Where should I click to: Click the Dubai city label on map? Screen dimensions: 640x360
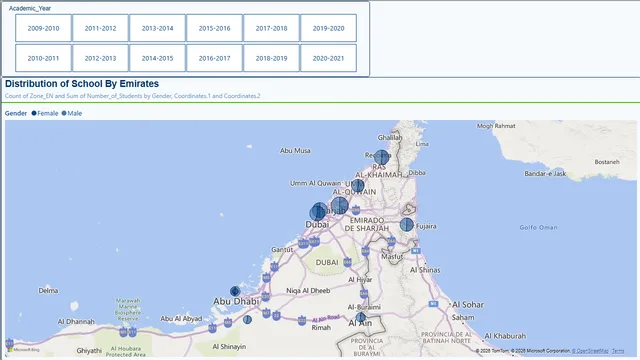point(317,224)
